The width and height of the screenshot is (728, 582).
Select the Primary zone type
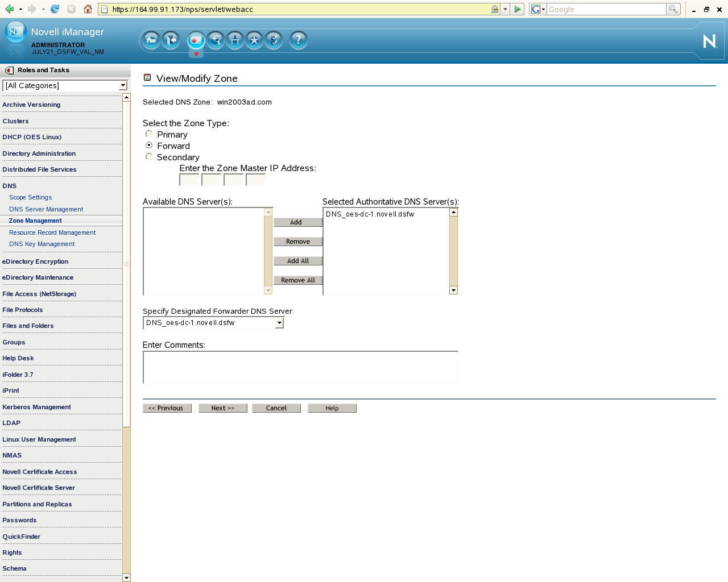coord(149,134)
